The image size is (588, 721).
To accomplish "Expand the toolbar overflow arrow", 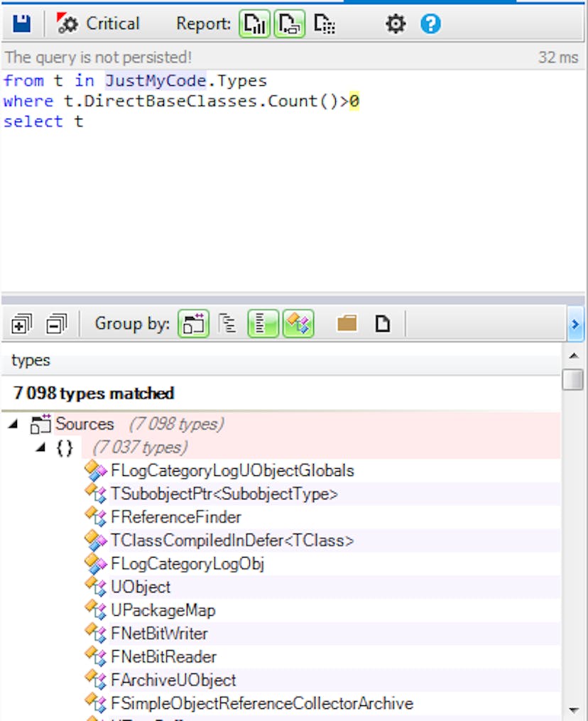I will pyautogui.click(x=575, y=325).
